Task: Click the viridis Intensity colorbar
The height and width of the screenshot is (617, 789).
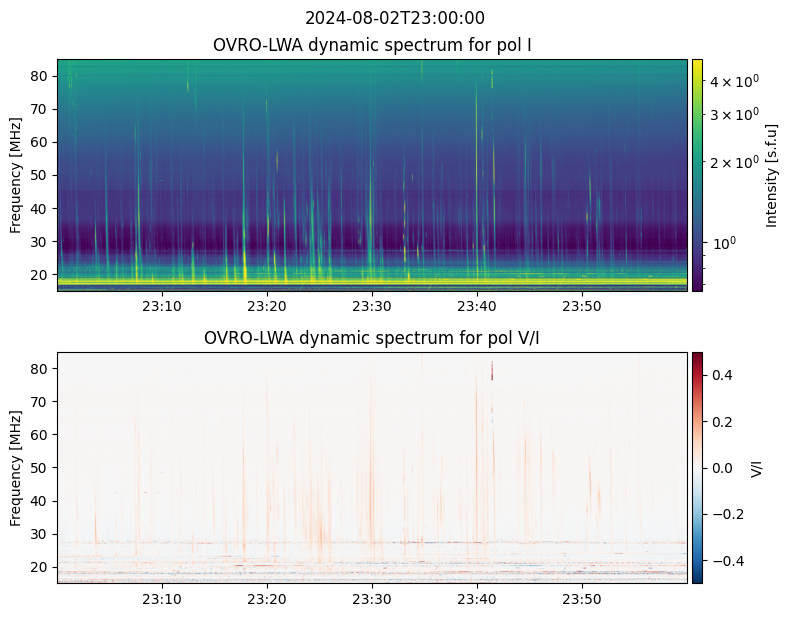Action: [697, 175]
